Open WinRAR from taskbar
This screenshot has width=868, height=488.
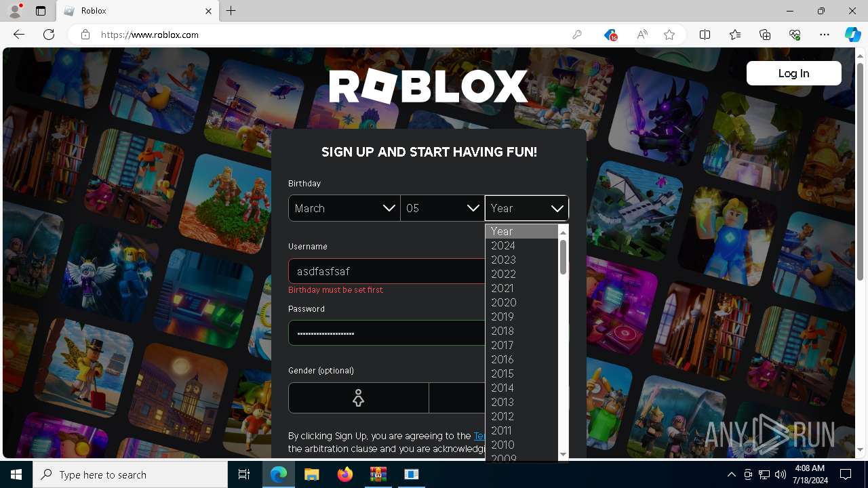tap(378, 474)
